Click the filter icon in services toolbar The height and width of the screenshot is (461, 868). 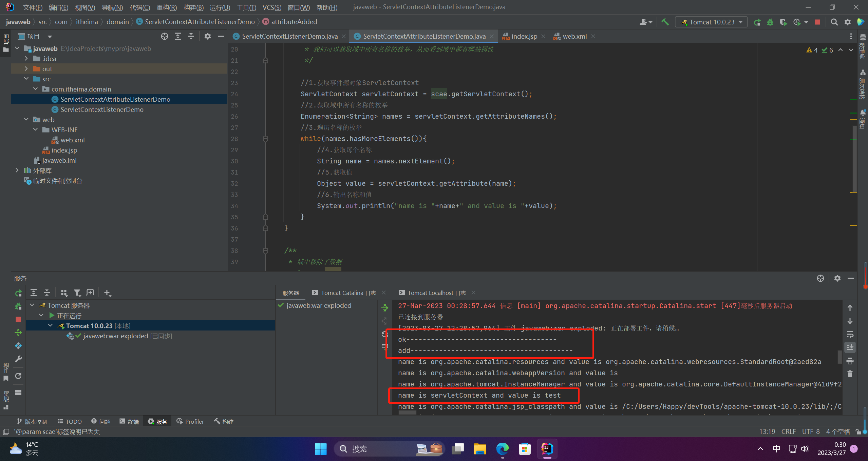[x=77, y=293]
